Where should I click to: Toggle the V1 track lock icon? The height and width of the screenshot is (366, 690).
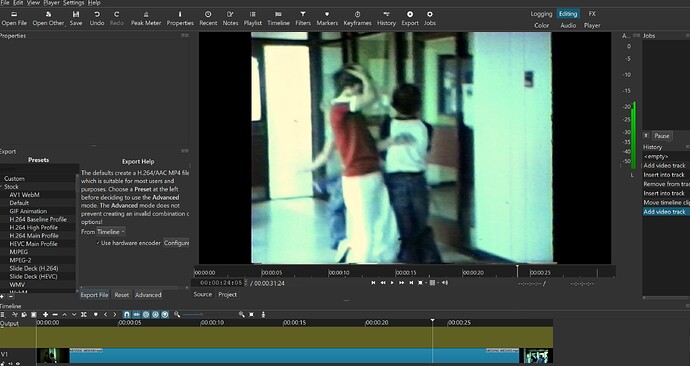pos(3,363)
